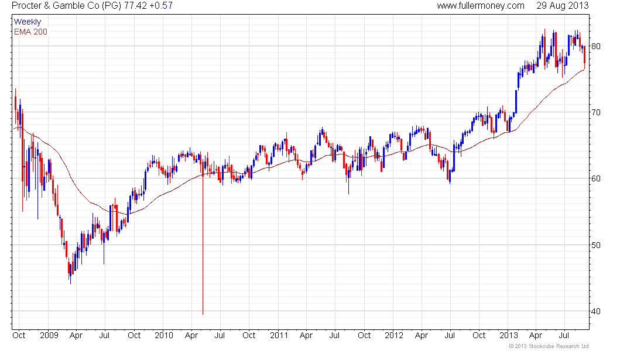Click the Procter & Gamble Co (PG) title
This screenshot has width=644, height=351.
(x=67, y=6)
